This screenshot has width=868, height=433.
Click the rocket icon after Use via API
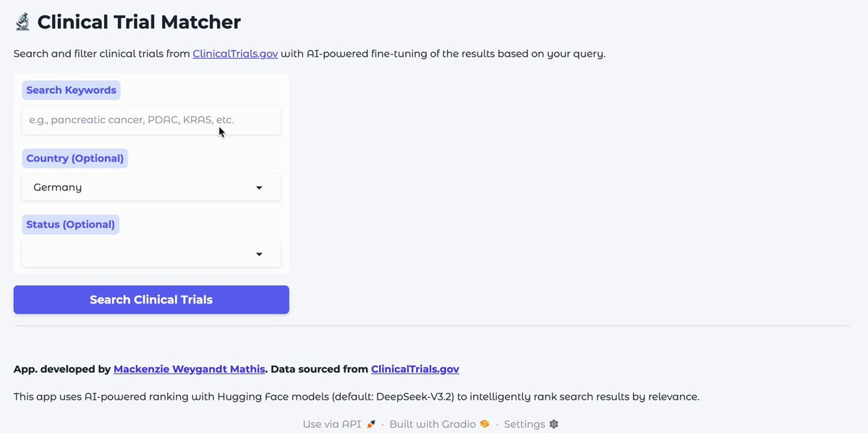point(371,424)
